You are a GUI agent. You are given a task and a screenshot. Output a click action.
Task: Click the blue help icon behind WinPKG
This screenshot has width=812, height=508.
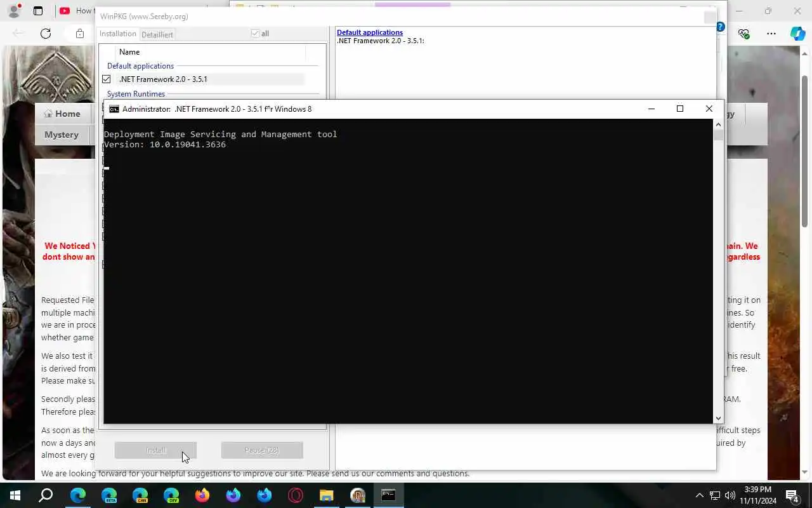(x=721, y=27)
